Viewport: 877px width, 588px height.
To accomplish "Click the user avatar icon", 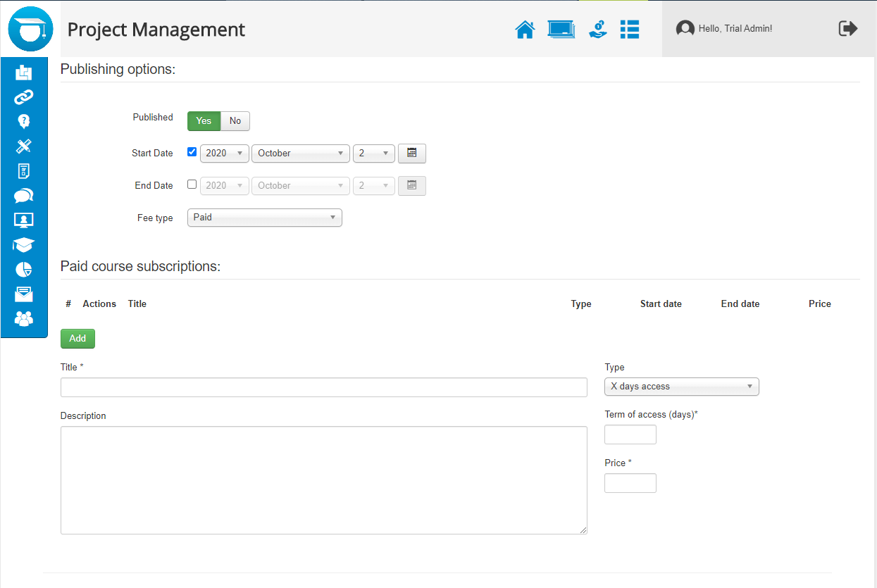I will click(x=685, y=29).
